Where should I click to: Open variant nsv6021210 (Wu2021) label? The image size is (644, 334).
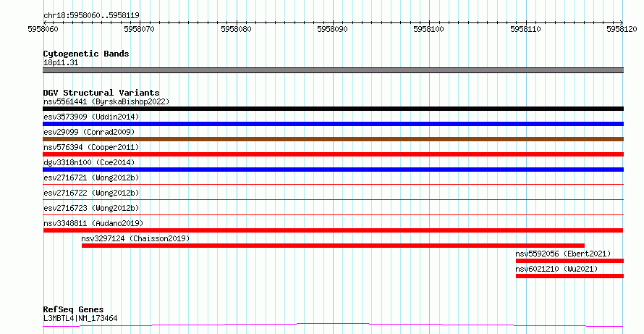[x=556, y=269]
